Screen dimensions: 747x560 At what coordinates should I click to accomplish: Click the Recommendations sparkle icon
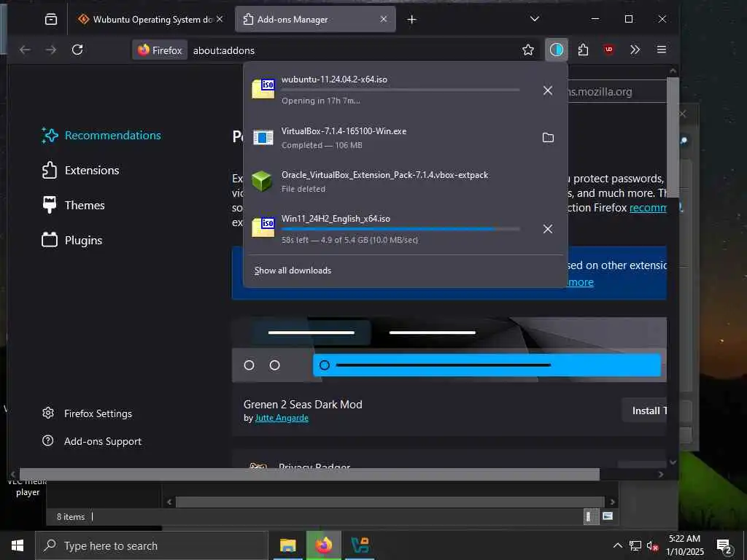(50, 135)
